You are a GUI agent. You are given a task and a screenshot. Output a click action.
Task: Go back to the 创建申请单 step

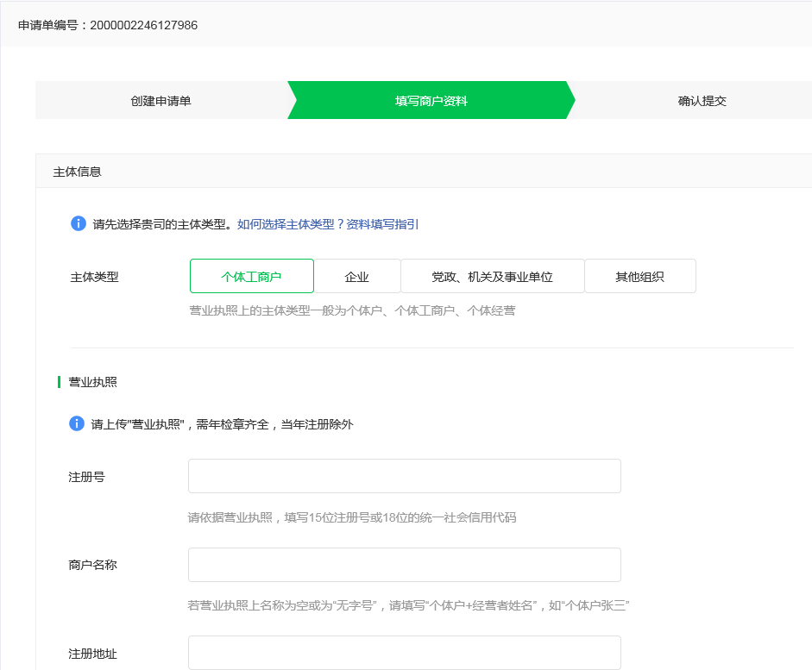click(161, 101)
